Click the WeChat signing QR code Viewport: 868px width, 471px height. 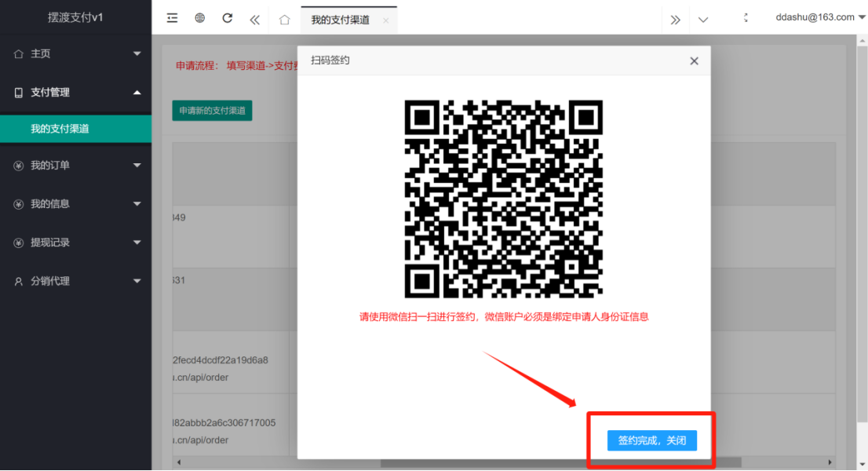[x=504, y=199]
